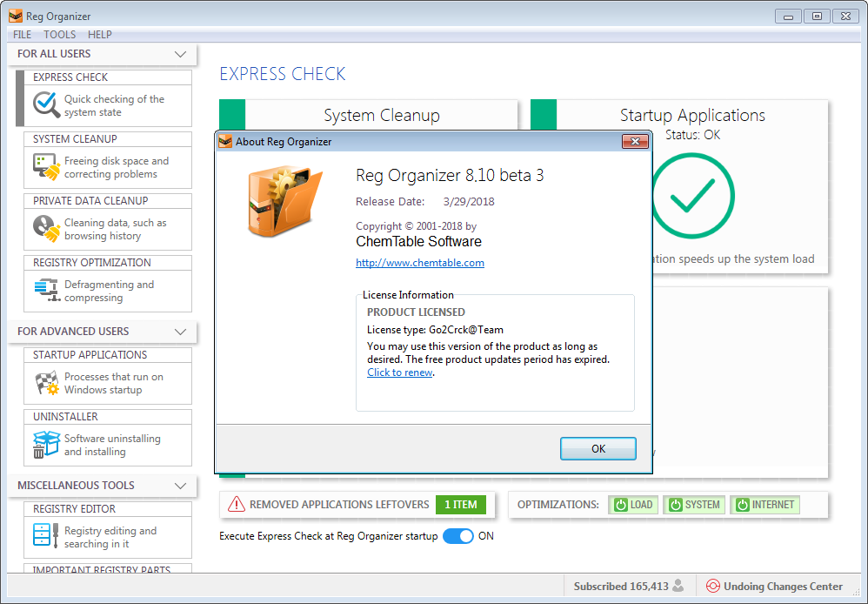The height and width of the screenshot is (604, 868).
Task: Click the License type Go2Crck@Team line
Action: pos(435,330)
